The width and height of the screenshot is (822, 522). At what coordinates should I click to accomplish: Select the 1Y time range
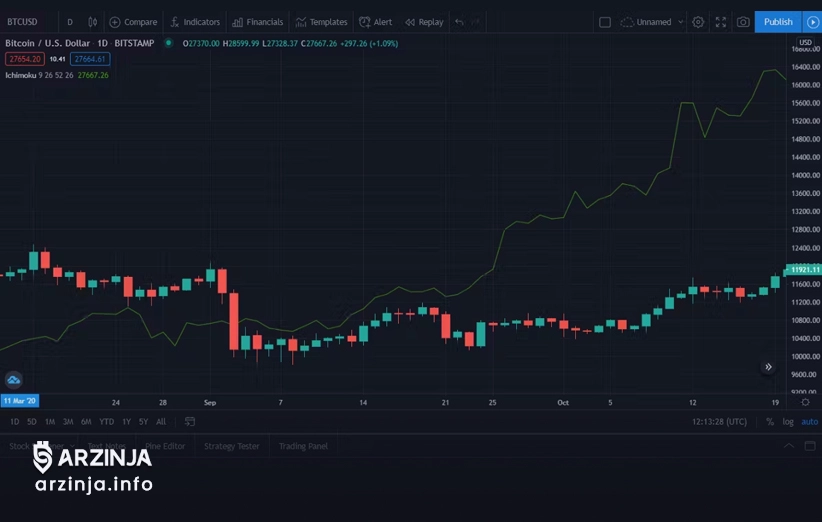tap(126, 422)
